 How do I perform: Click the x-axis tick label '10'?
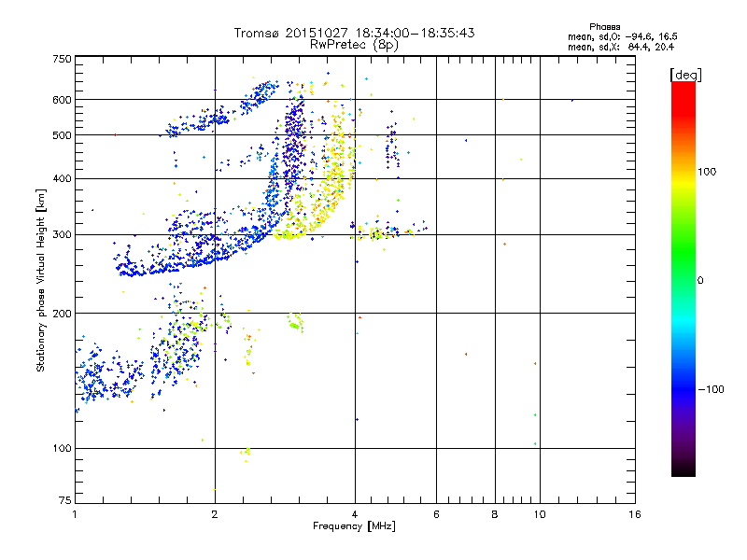[x=540, y=514]
